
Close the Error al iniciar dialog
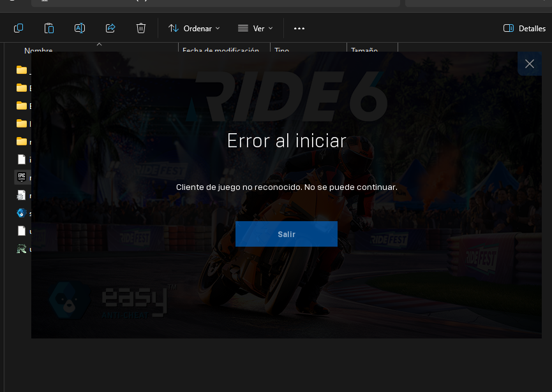[x=530, y=64]
